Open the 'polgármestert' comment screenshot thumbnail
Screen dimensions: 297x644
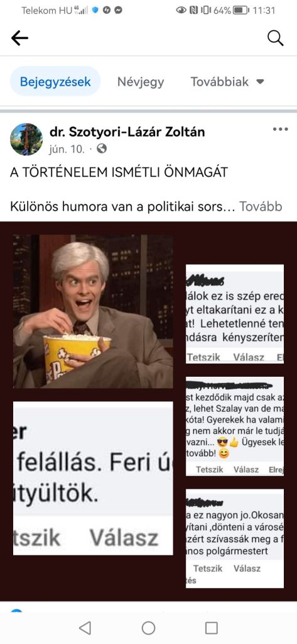click(x=235, y=538)
